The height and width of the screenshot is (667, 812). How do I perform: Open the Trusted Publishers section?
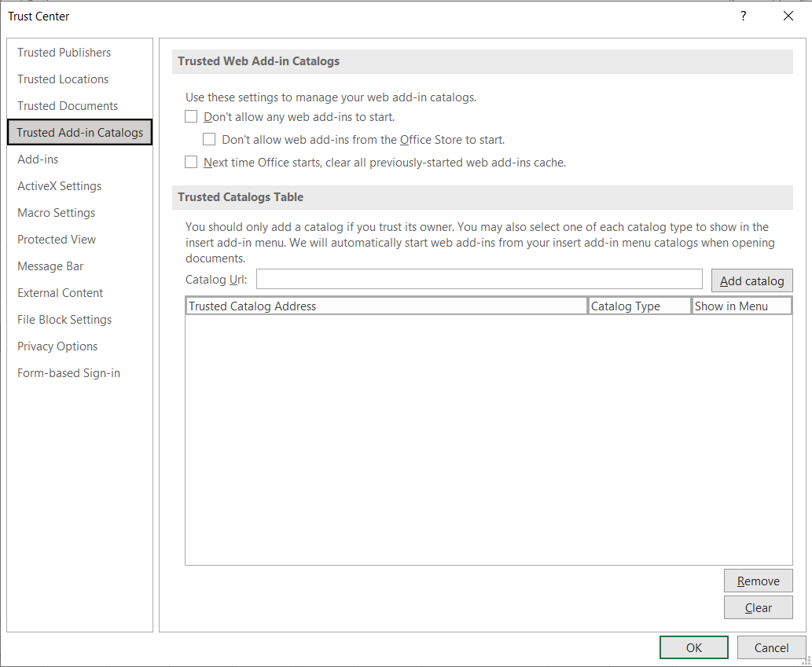(x=64, y=53)
